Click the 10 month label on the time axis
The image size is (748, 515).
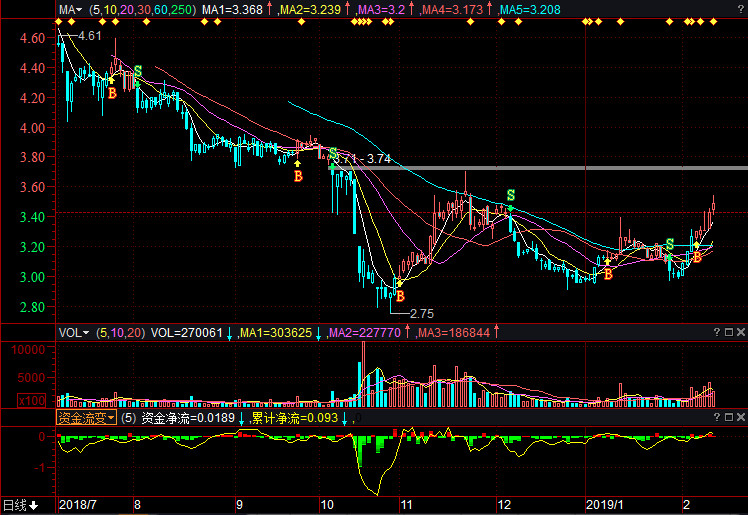point(327,505)
